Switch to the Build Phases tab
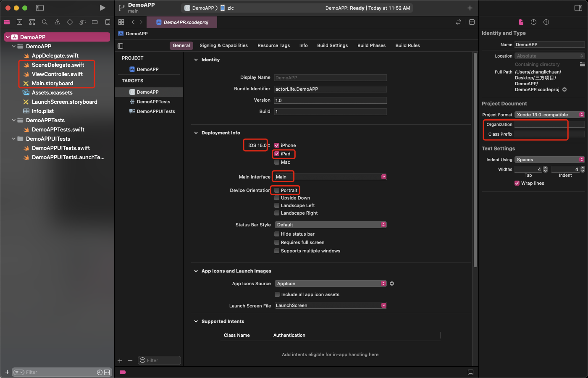 coord(371,45)
